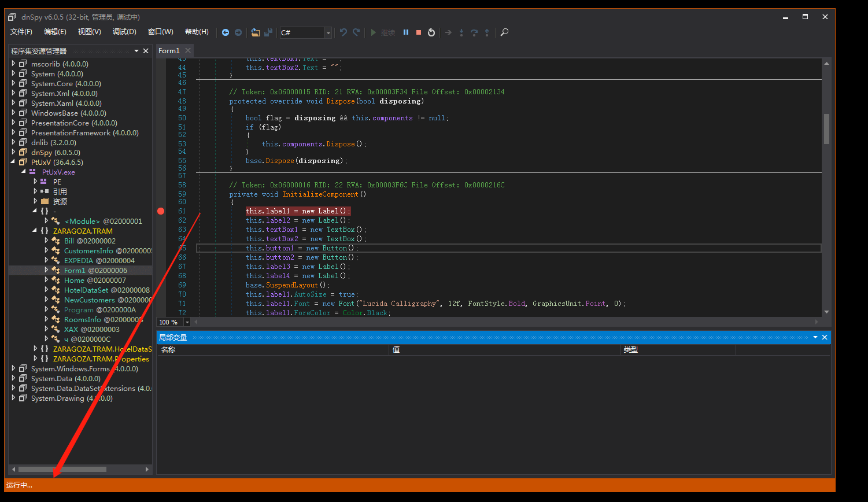Select the Program class

[99, 309]
